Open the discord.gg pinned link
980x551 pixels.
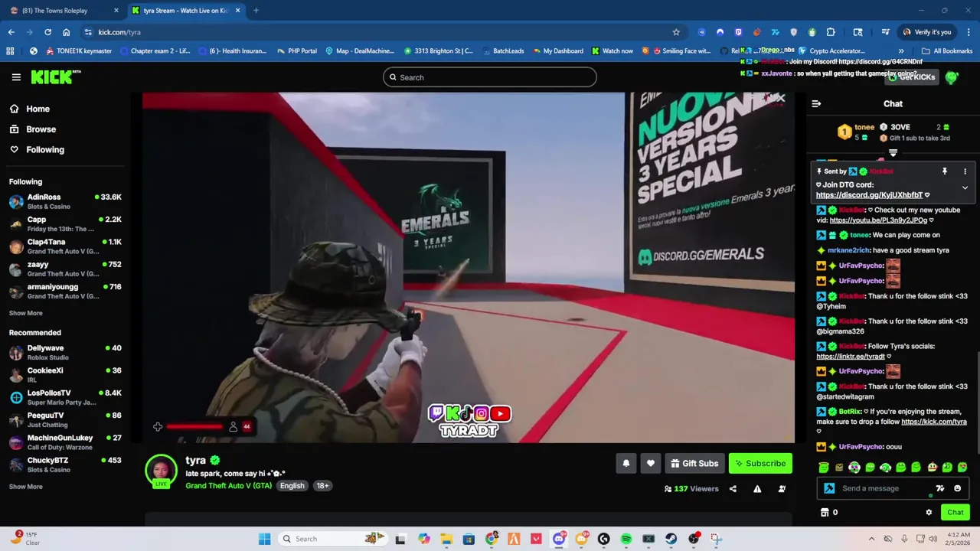point(869,195)
